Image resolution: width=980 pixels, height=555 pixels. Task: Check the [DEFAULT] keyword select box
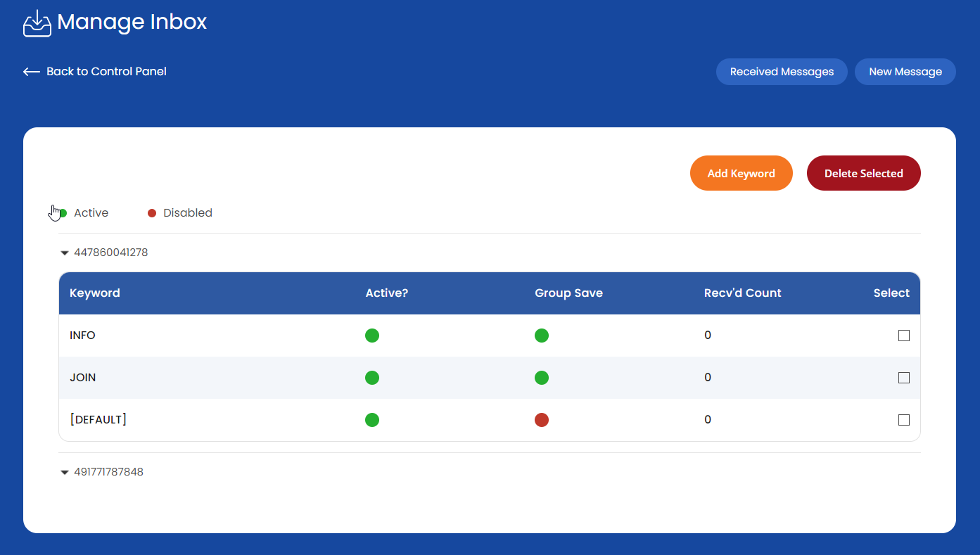pyautogui.click(x=903, y=420)
